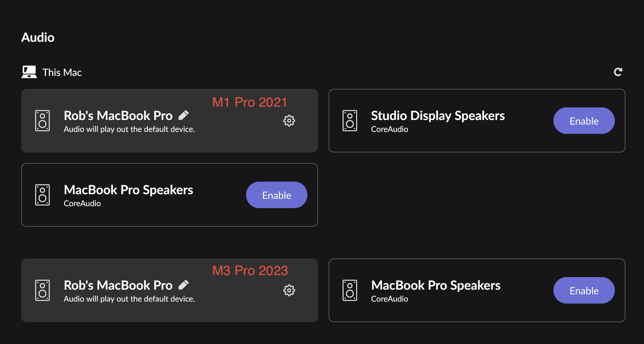Edit name pencil icon on M1 Pro 2021

point(184,115)
